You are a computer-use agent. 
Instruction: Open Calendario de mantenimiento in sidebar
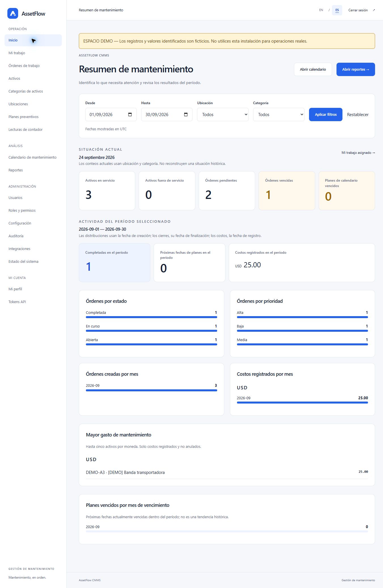tap(33, 157)
